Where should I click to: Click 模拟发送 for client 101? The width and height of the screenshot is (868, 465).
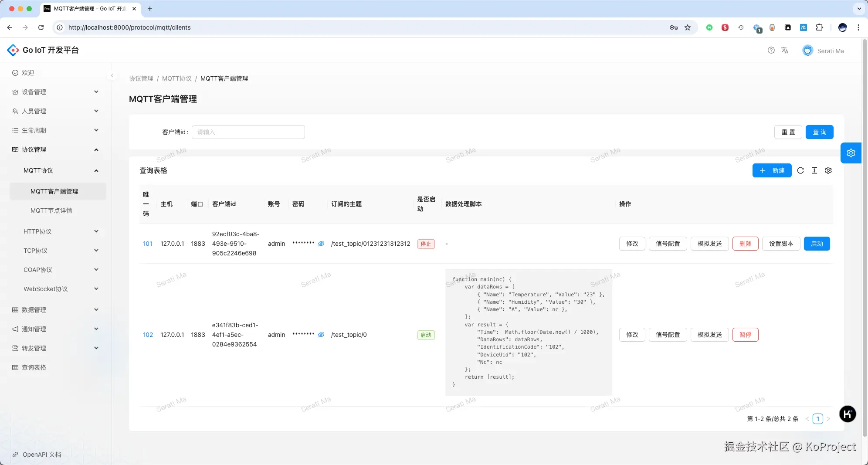point(709,244)
